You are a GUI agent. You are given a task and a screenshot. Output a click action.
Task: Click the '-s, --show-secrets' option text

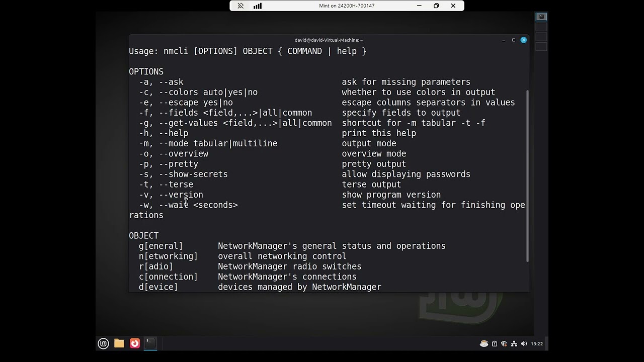(183, 174)
